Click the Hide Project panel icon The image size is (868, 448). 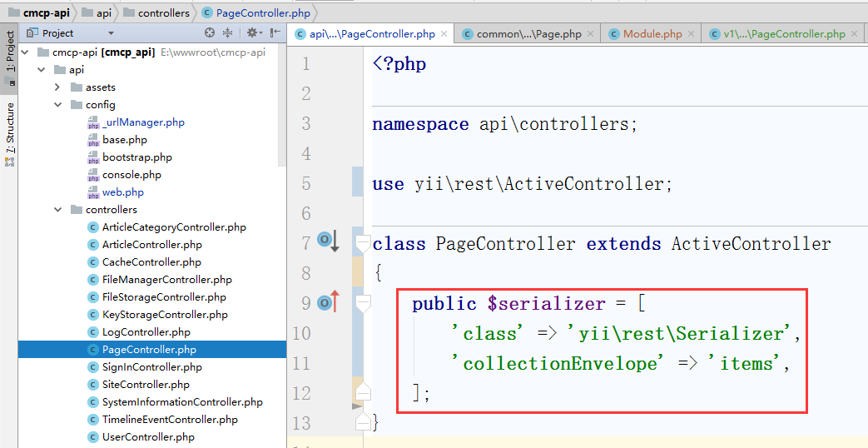[x=274, y=33]
